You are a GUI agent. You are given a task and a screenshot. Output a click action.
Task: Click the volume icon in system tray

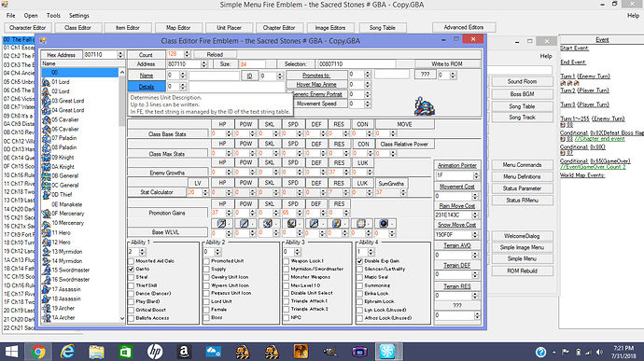[599, 352]
